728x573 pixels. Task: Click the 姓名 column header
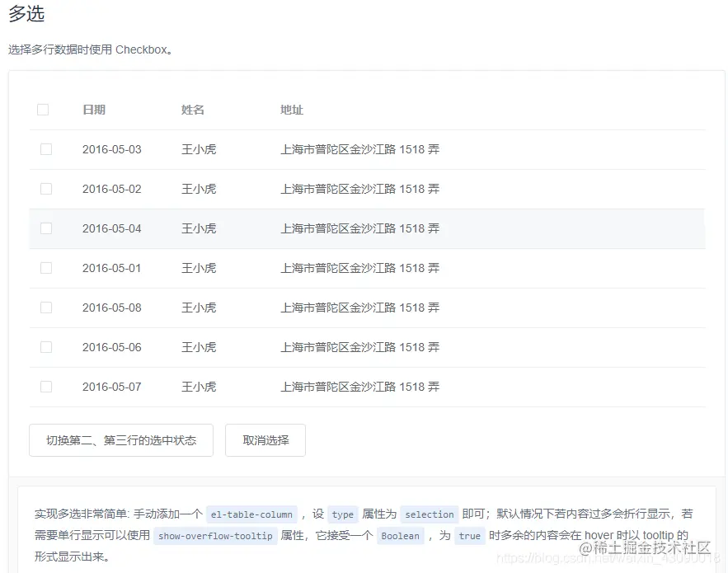[x=191, y=109]
